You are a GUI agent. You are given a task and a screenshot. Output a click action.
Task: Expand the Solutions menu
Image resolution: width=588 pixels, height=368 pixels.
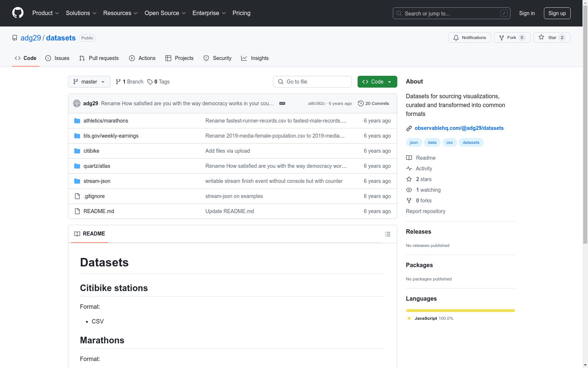point(81,13)
